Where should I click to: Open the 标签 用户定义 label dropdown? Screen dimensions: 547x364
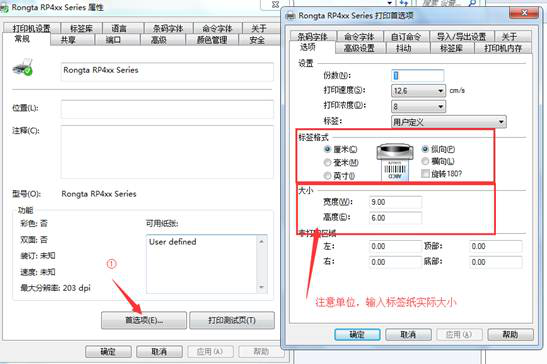pyautogui.click(x=449, y=122)
